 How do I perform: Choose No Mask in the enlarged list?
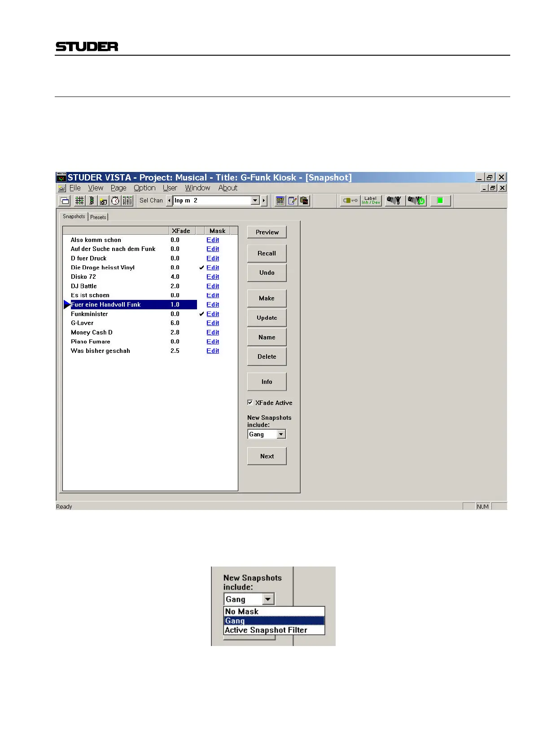274,611
